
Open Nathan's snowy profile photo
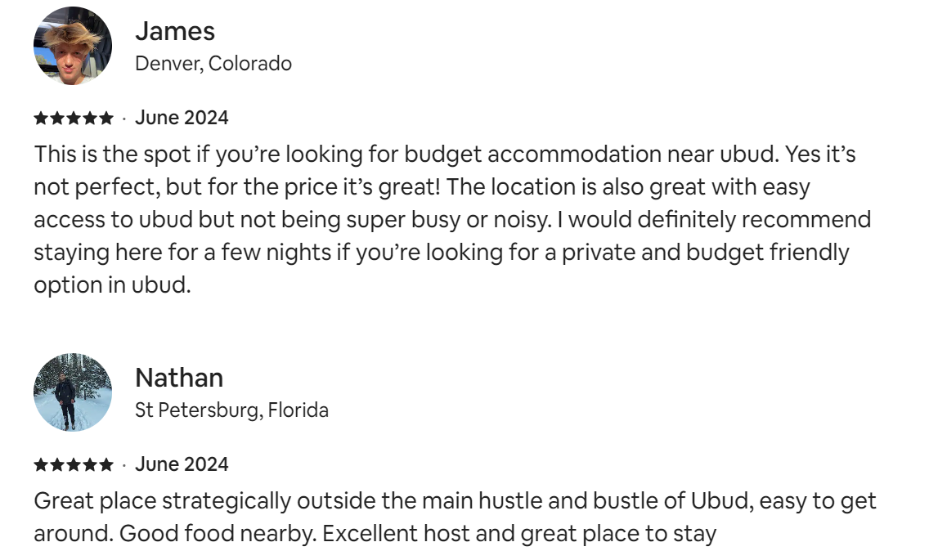pyautogui.click(x=73, y=392)
